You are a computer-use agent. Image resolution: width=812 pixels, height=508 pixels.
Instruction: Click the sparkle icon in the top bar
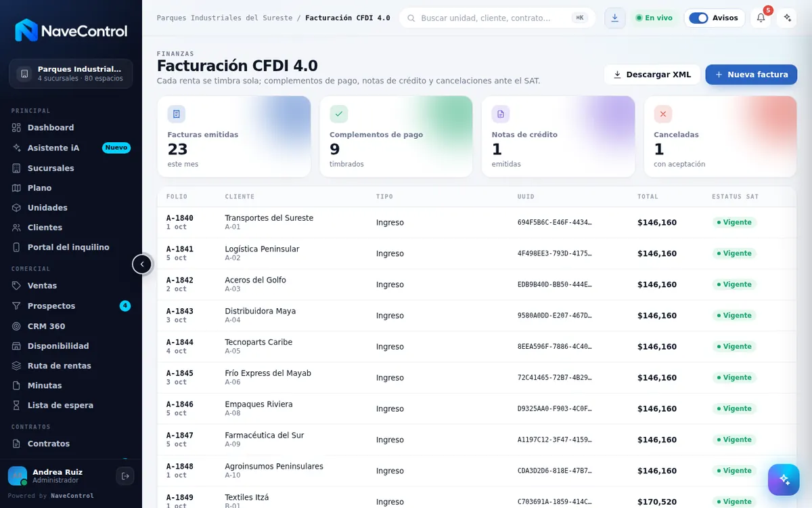coord(786,18)
